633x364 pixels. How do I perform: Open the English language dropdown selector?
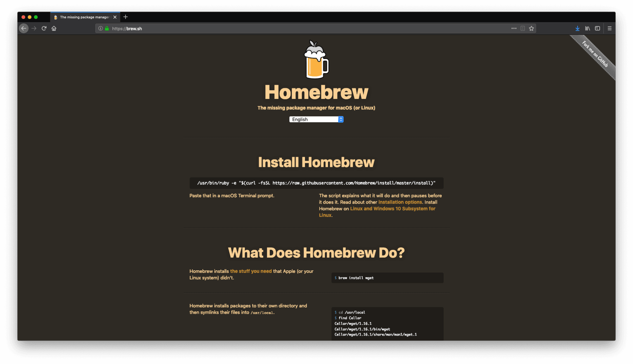(316, 120)
